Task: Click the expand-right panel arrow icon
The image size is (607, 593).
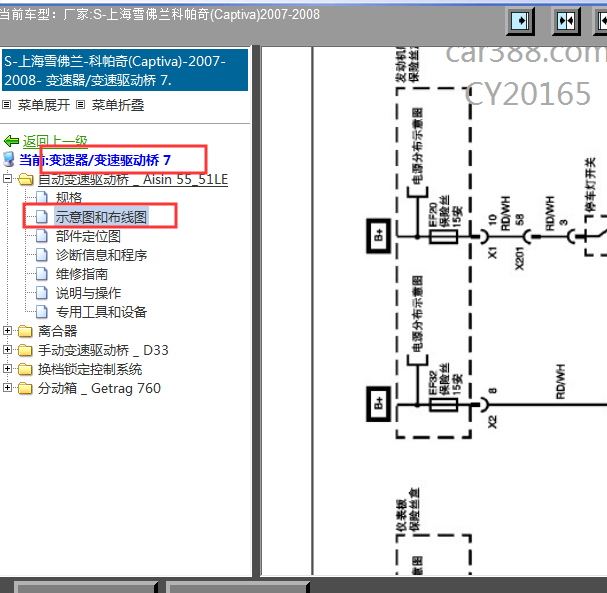Action: pyautogui.click(x=520, y=21)
